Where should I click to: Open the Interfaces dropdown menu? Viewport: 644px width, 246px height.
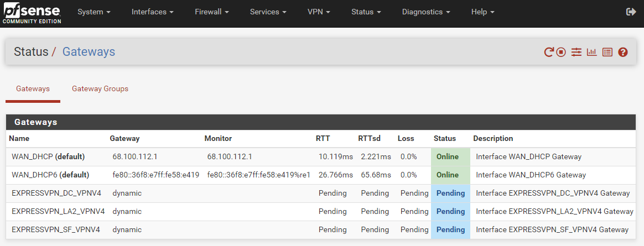coord(152,12)
